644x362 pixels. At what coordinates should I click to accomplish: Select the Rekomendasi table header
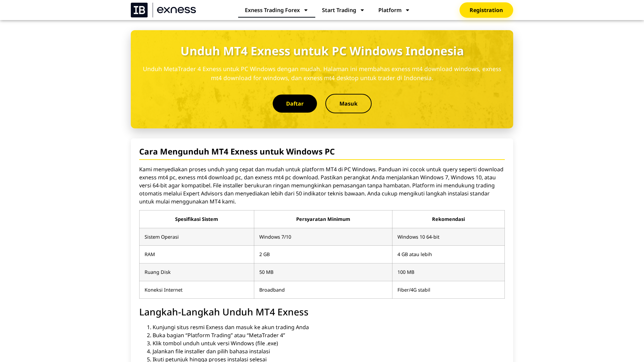448,219
